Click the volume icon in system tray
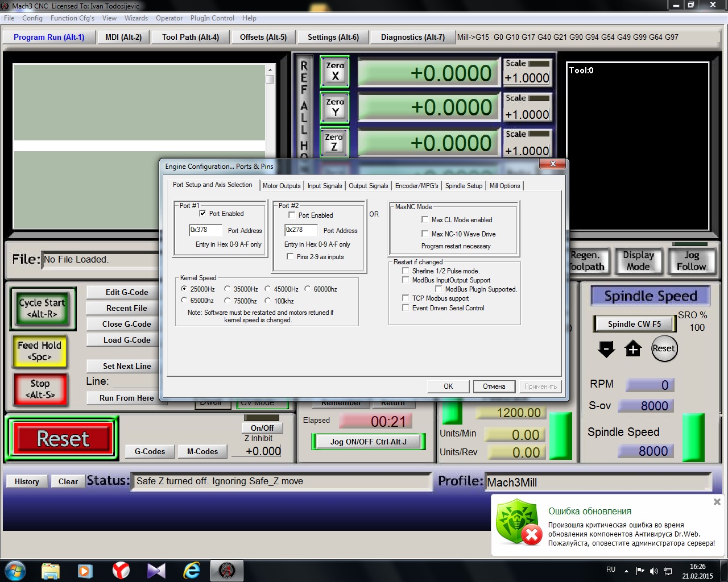Screen dimensions: 728x582 653,571
